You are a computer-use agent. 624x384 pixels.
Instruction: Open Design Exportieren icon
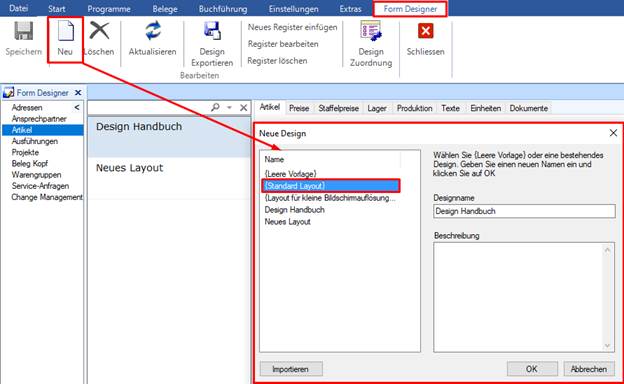(212, 31)
